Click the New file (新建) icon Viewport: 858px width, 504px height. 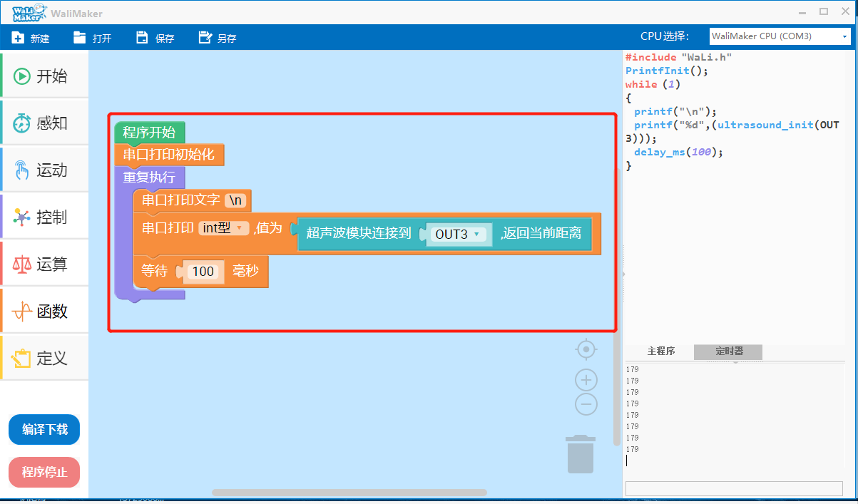point(19,38)
